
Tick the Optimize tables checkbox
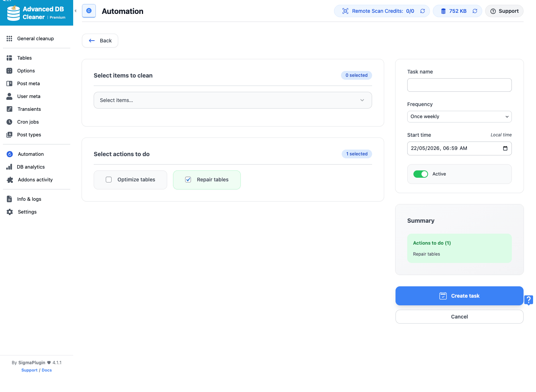(x=109, y=180)
